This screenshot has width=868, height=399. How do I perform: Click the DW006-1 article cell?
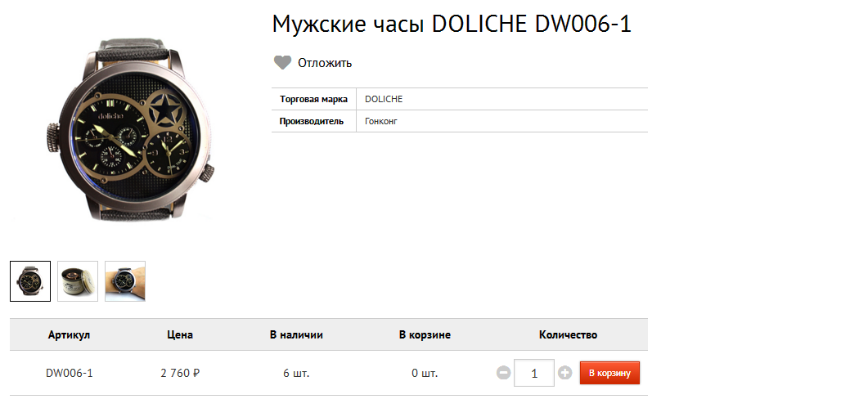(x=70, y=373)
